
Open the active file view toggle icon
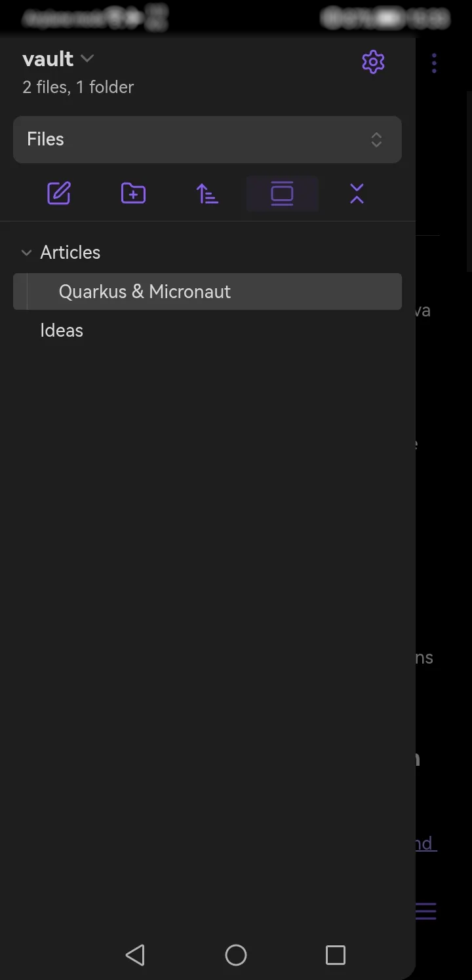click(282, 193)
